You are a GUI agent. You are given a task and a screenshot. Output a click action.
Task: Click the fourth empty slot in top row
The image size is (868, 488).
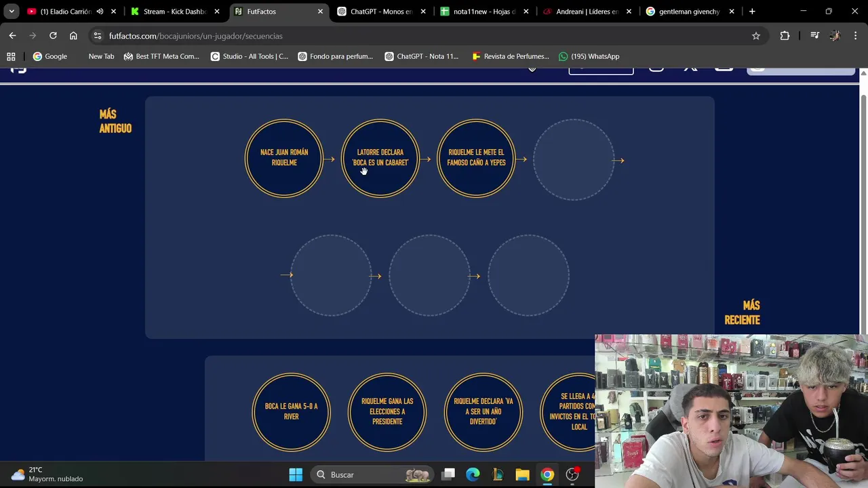(x=574, y=160)
